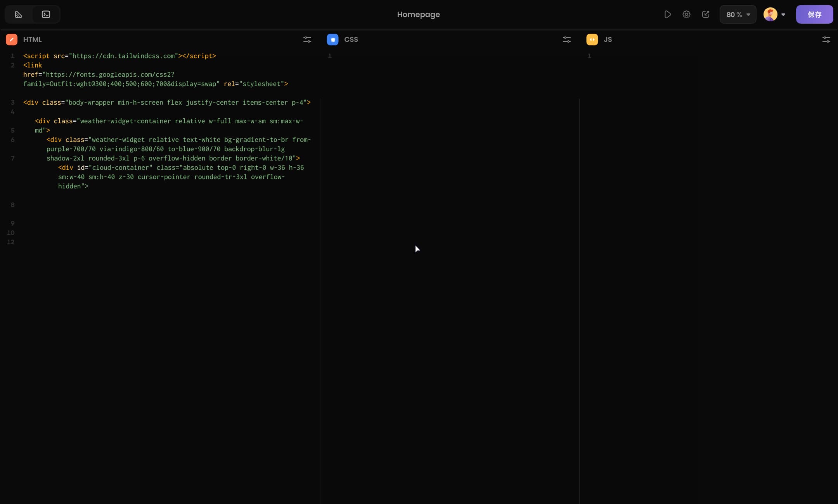Switch to the console view toggle
Screen dimensions: 838x504
coord(46,14)
